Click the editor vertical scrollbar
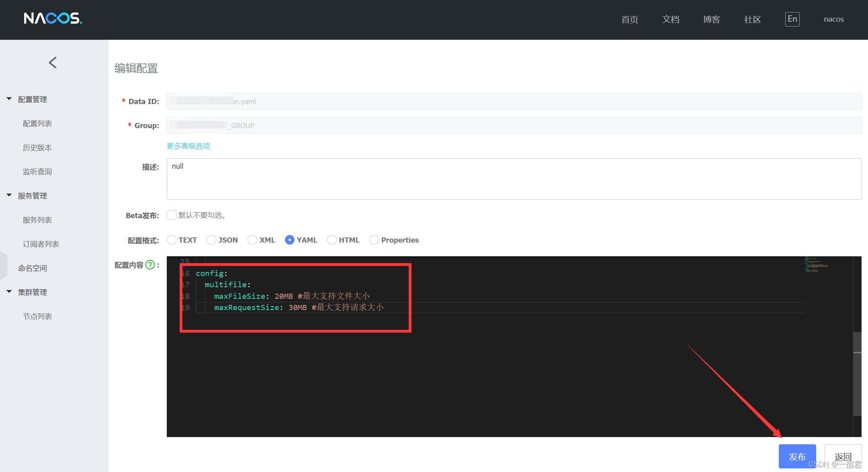The width and height of the screenshot is (868, 472). click(x=857, y=374)
